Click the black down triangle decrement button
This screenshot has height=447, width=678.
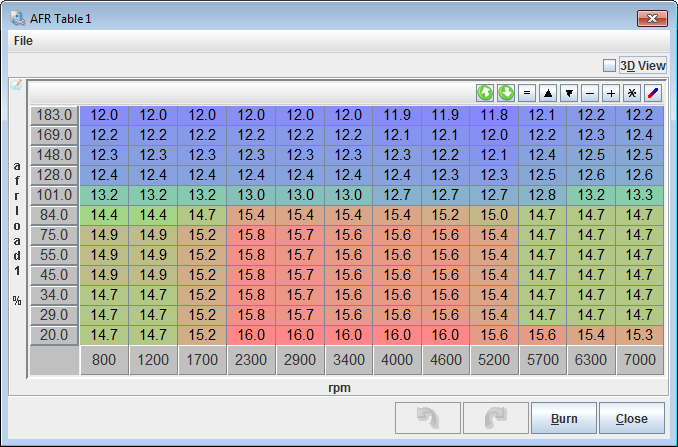(569, 93)
